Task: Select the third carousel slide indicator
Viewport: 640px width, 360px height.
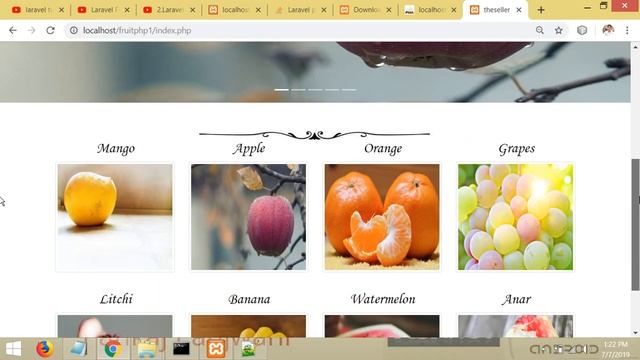Action: (315, 89)
